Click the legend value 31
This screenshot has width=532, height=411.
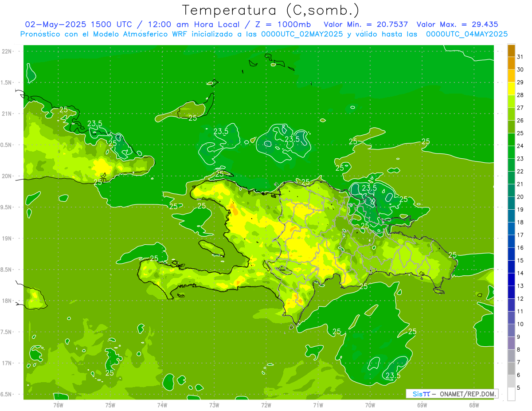[x=520, y=57]
